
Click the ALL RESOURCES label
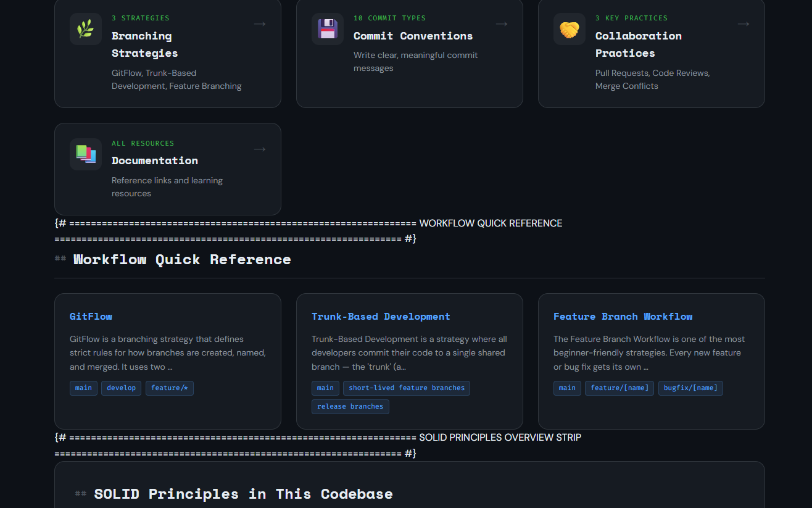point(143,143)
